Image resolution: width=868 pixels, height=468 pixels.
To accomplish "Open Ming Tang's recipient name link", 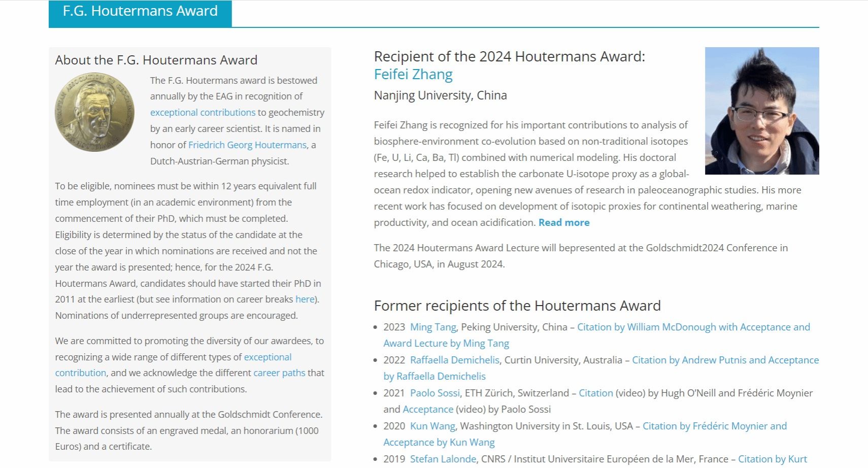I will click(x=433, y=327).
